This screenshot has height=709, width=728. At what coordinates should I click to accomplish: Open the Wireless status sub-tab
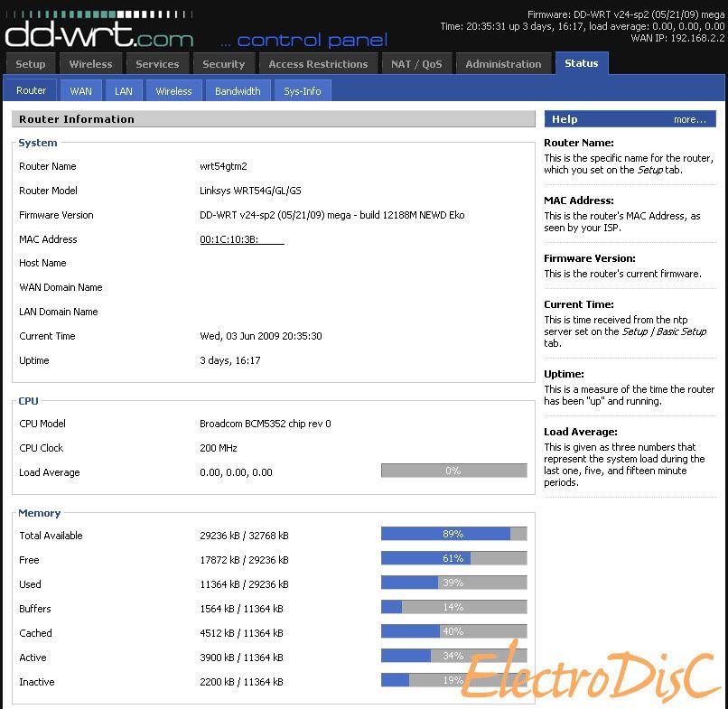point(173,91)
